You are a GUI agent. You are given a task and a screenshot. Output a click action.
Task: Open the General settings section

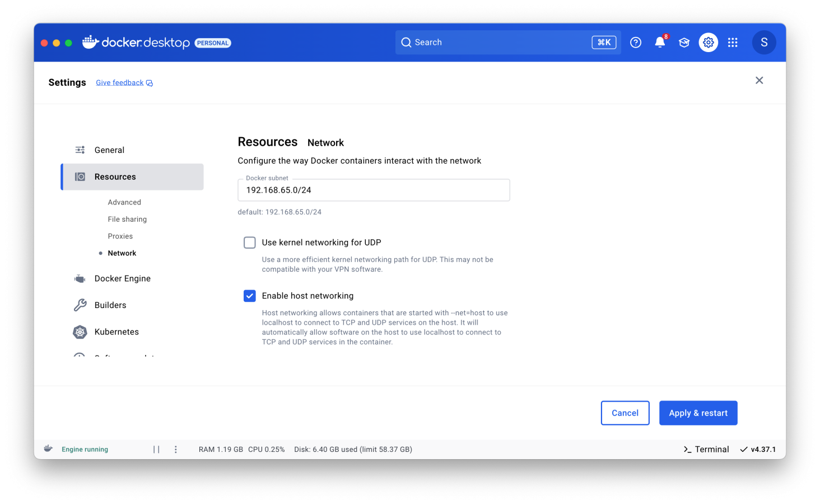[x=109, y=150]
